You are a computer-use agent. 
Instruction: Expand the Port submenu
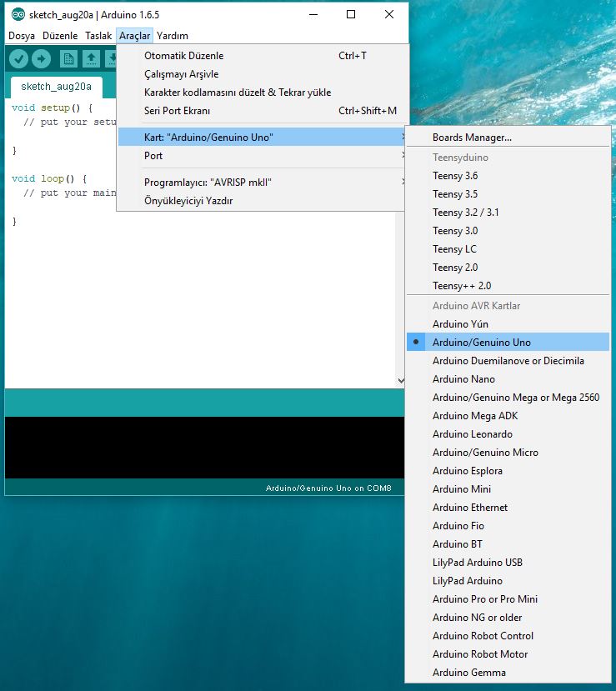click(x=261, y=156)
